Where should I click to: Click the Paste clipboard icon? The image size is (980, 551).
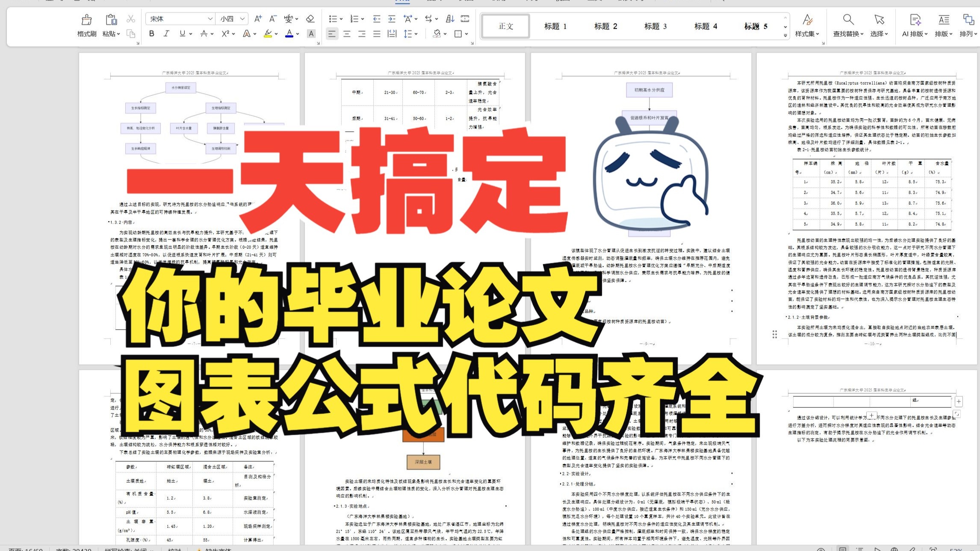pos(111,19)
